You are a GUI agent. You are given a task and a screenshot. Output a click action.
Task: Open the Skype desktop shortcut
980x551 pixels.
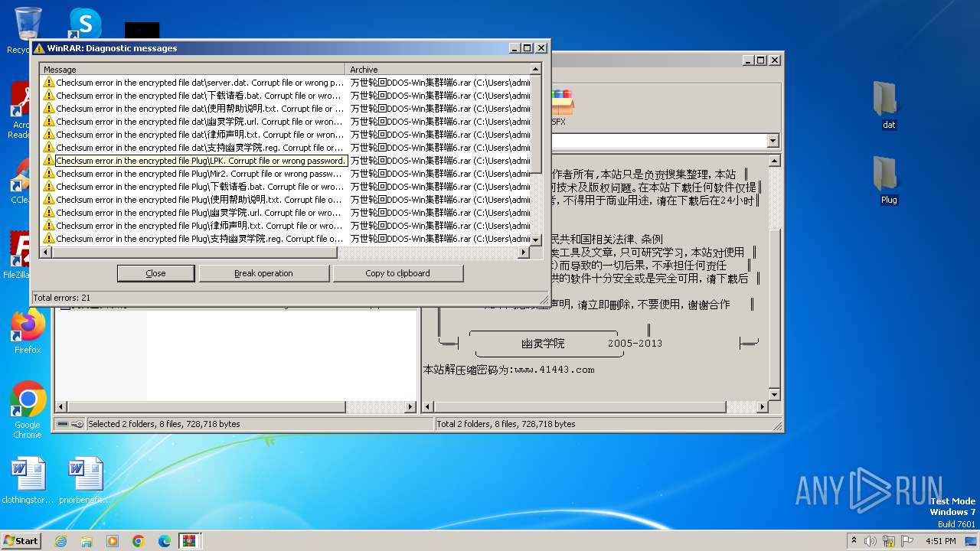84,23
